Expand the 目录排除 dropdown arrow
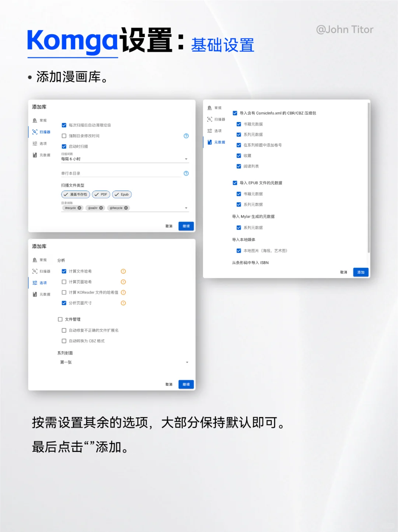The width and height of the screenshot is (398, 532). pos(186,208)
